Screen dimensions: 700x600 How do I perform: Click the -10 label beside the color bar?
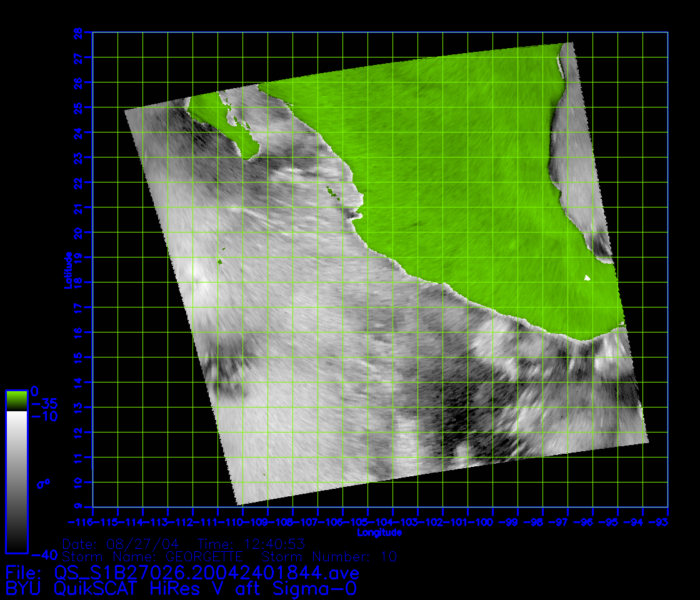click(x=44, y=416)
